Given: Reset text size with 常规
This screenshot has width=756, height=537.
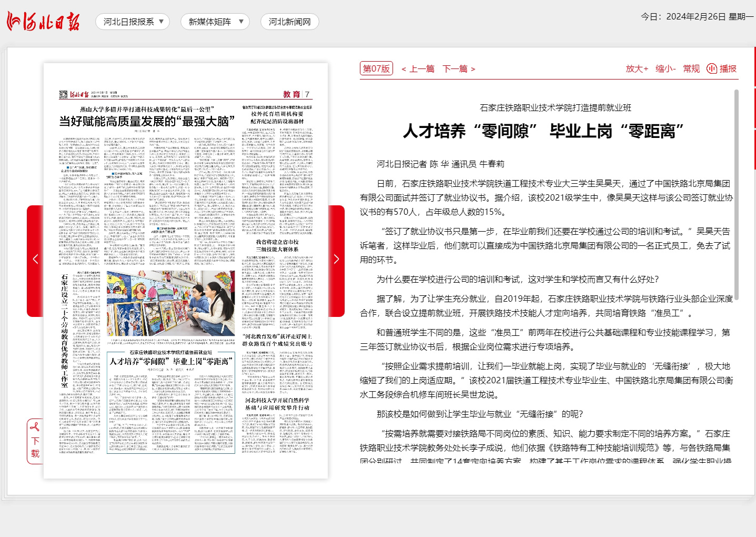Looking at the screenshot, I should click(x=691, y=68).
